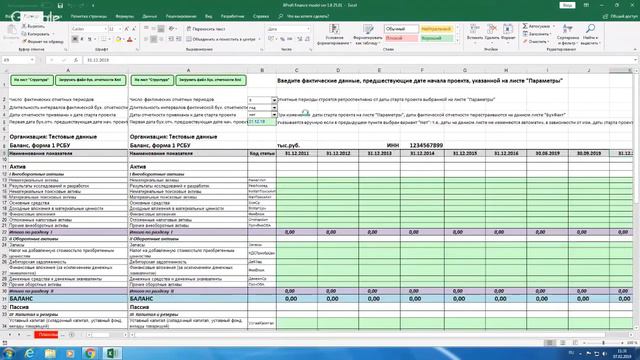Open Заполнить fill menu
Viewport: 640px width, 360px height.
tap(537, 34)
